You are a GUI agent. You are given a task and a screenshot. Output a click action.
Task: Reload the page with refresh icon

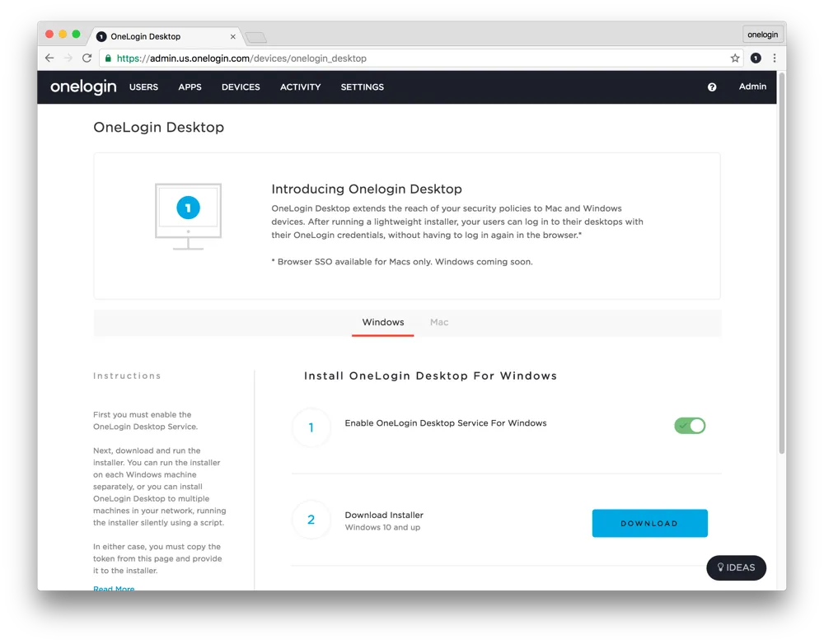click(x=87, y=58)
